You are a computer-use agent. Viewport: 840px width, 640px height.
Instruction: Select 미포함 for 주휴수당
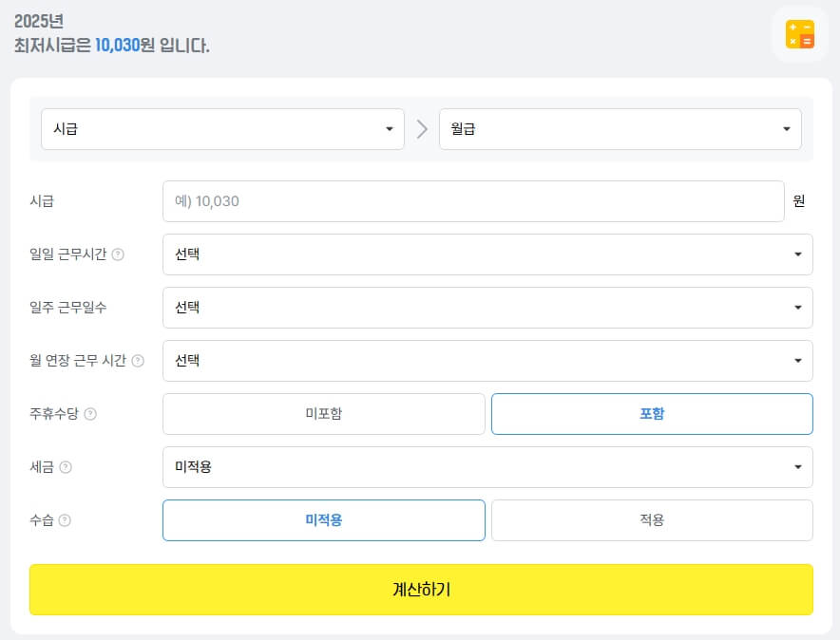[323, 414]
